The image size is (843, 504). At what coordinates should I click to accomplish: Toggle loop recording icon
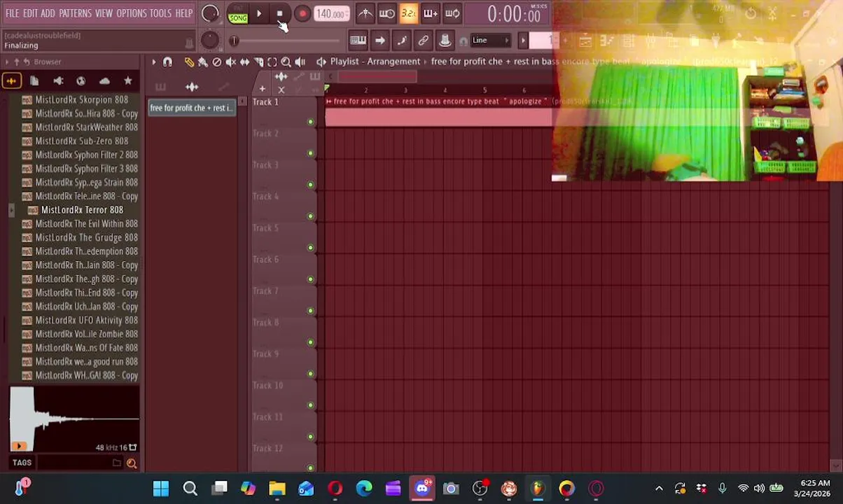tap(452, 13)
